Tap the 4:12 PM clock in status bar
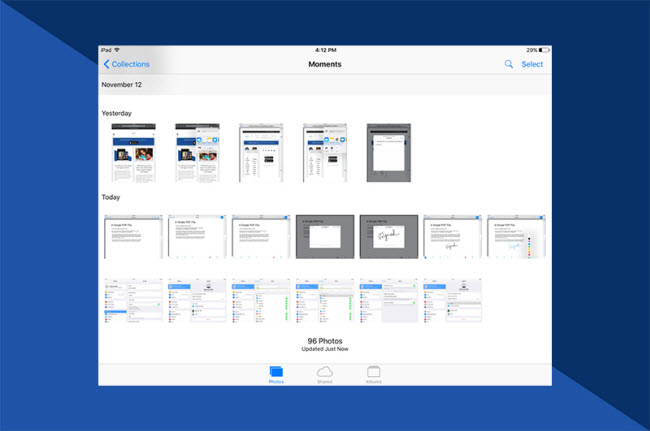This screenshot has height=431, width=650. [x=325, y=50]
